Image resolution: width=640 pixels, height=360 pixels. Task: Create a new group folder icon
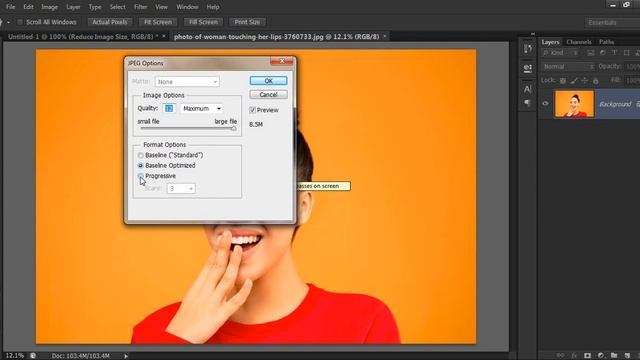click(x=614, y=356)
